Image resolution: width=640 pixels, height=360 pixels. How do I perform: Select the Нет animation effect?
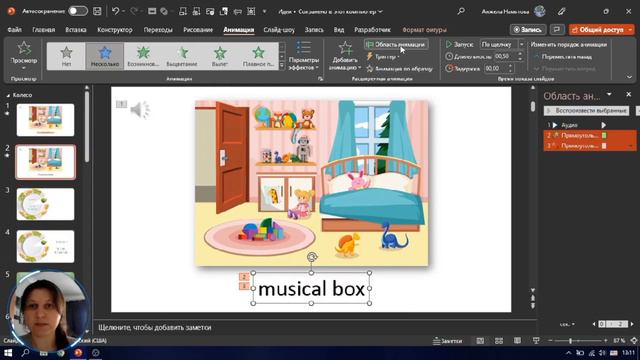[66, 56]
